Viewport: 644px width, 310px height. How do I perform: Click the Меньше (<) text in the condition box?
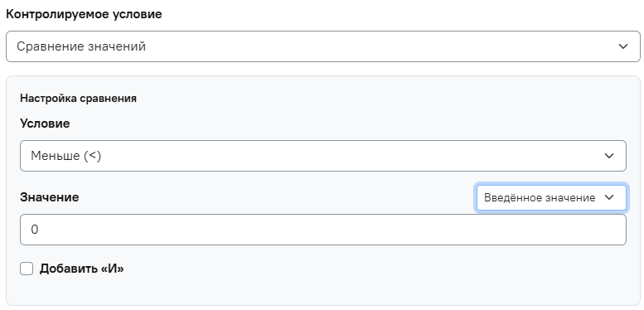(x=65, y=156)
